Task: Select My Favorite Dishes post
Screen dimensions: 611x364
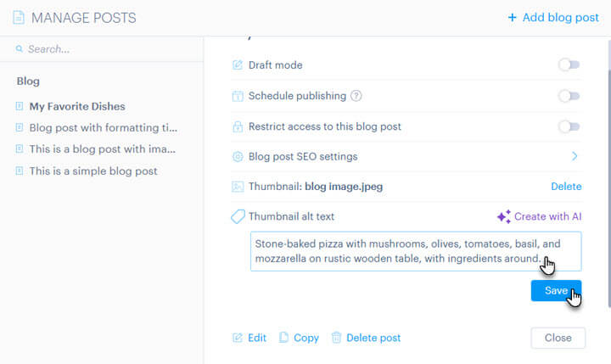Action: click(77, 106)
